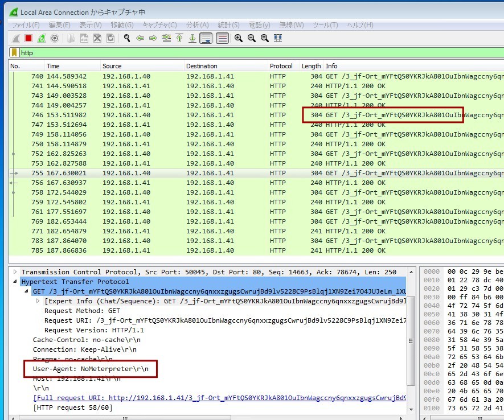The image size is (504, 420).
Task: Toggle packet list colorization
Action: (223, 39)
